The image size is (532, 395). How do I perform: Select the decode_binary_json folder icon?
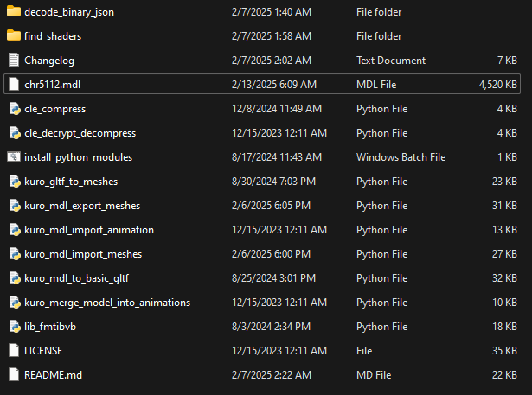coord(14,11)
